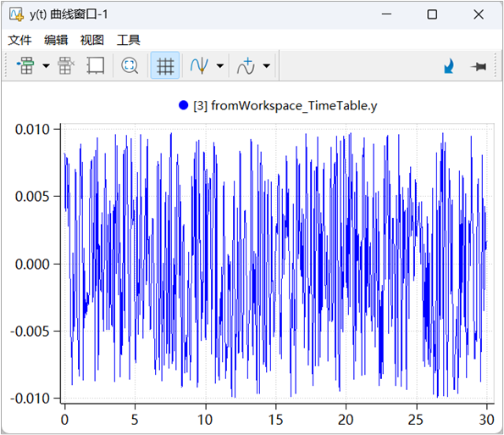Close the y(t) curve window
Image resolution: width=504 pixels, height=435 pixels.
479,14
